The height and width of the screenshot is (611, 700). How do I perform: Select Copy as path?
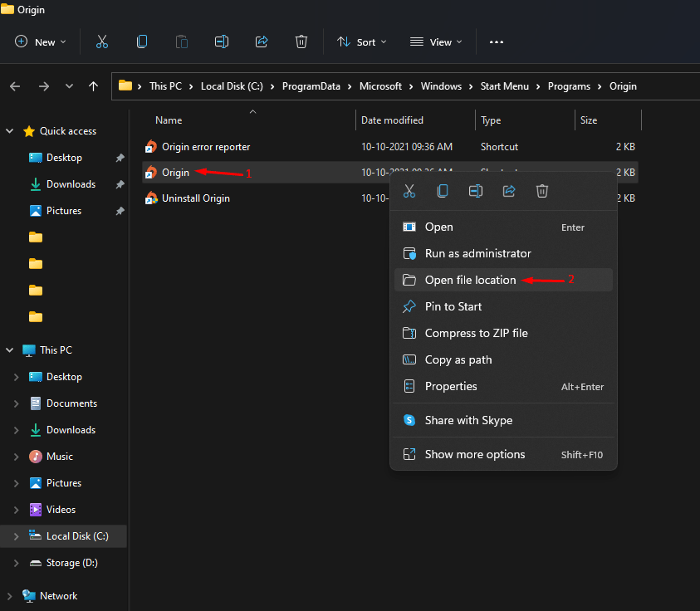coord(503,359)
